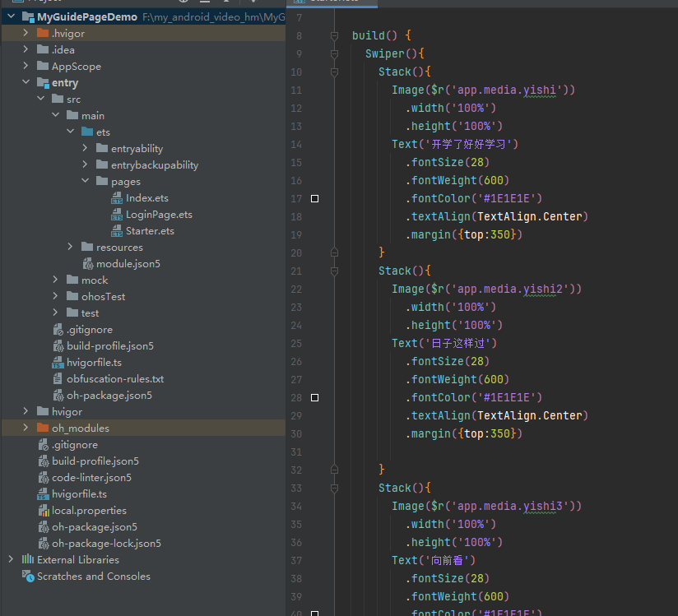Expand the oh_modules folder

coord(26,428)
